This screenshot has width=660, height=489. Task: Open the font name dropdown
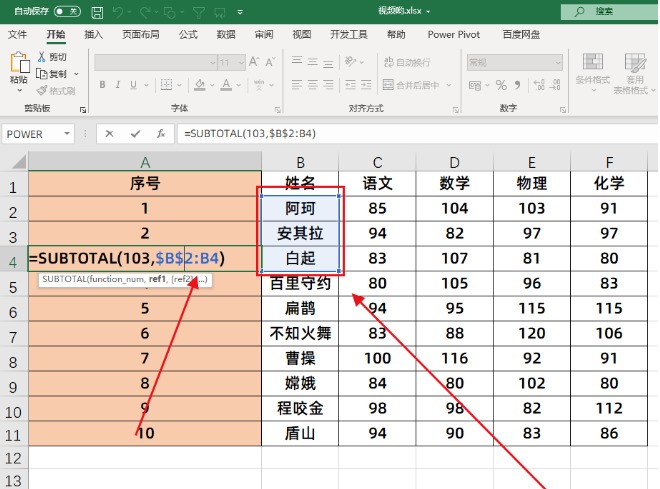tap(213, 63)
